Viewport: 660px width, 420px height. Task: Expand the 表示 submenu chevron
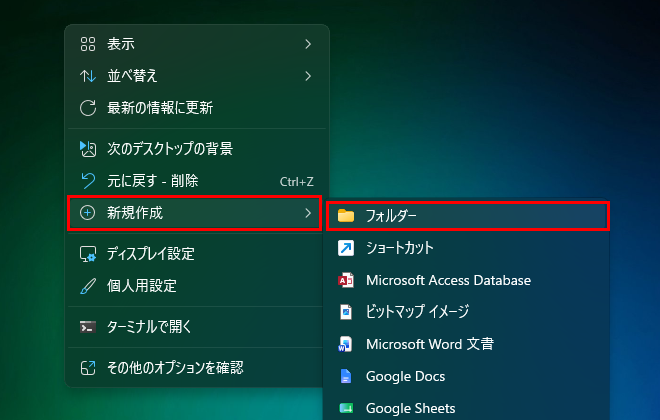[308, 44]
